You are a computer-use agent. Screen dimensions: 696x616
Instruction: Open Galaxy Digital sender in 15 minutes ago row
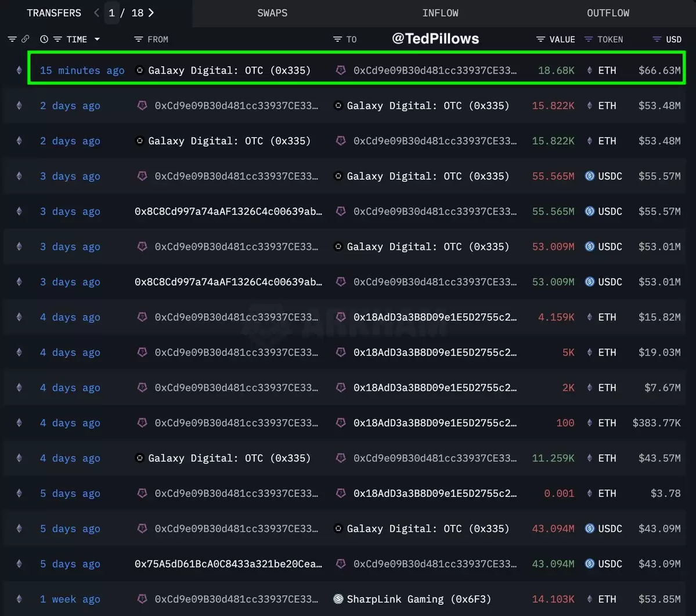[229, 71]
